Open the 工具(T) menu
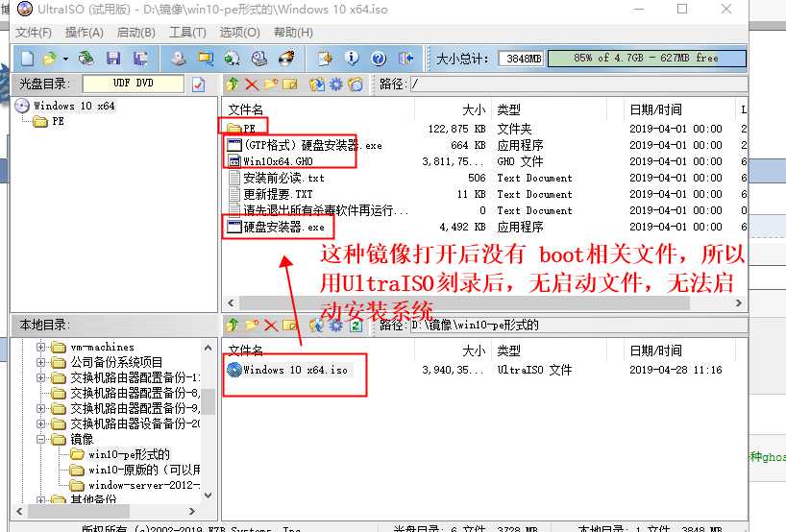 click(187, 33)
